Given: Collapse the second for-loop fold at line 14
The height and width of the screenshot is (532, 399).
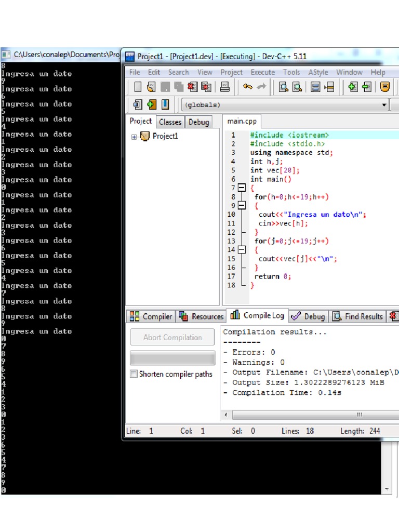Looking at the screenshot, I should (x=242, y=250).
